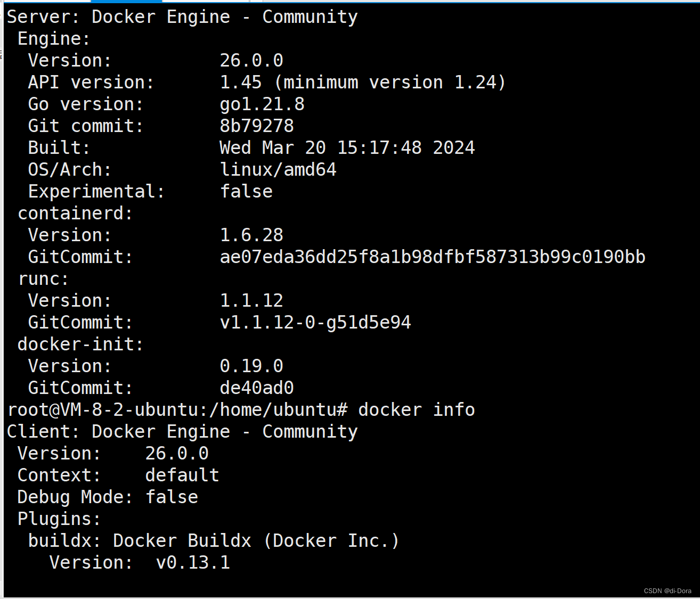Click runc GitCommit v1.1.12-0-g51d5e94

click(x=315, y=323)
